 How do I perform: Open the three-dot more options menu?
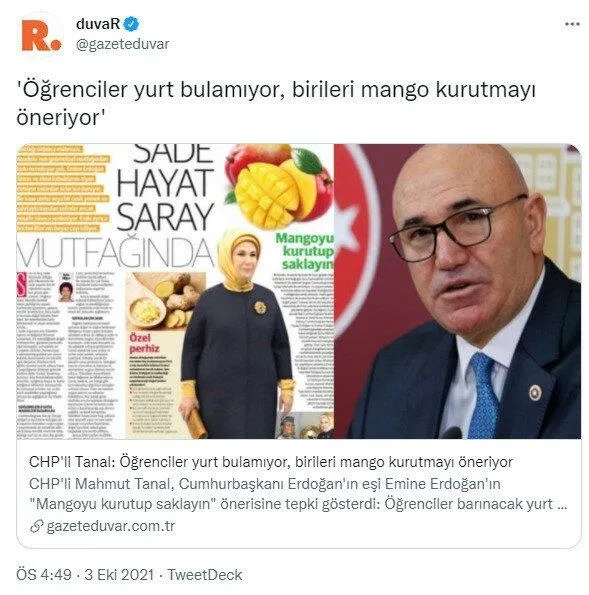click(572, 24)
